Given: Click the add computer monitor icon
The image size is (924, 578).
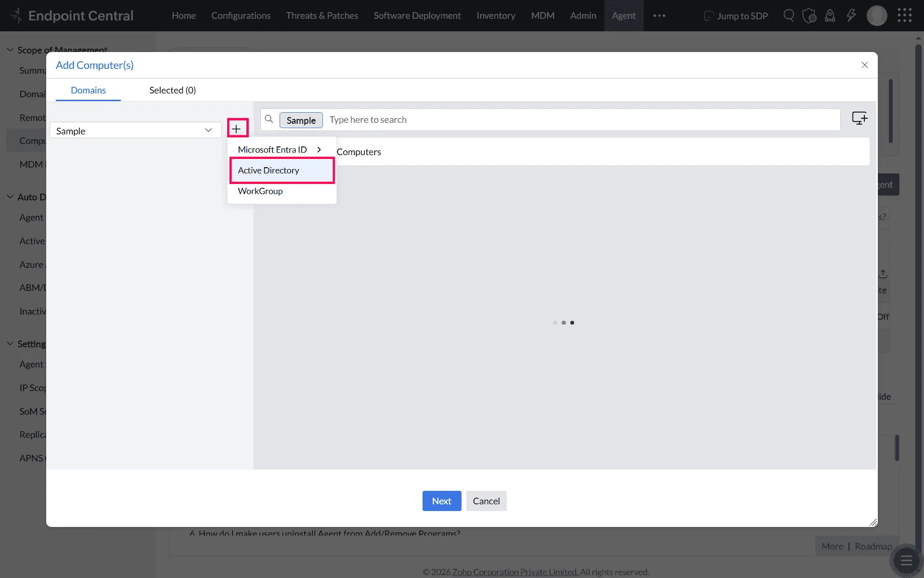Looking at the screenshot, I should (860, 118).
